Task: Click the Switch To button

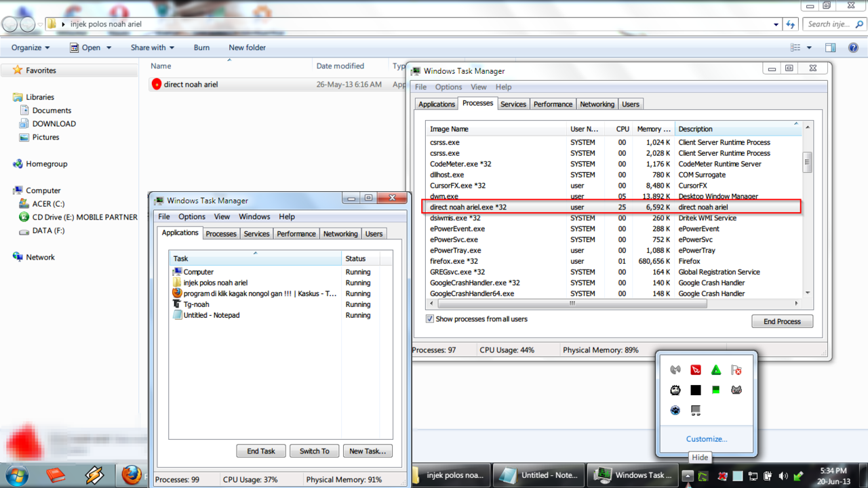Action: [x=315, y=451]
